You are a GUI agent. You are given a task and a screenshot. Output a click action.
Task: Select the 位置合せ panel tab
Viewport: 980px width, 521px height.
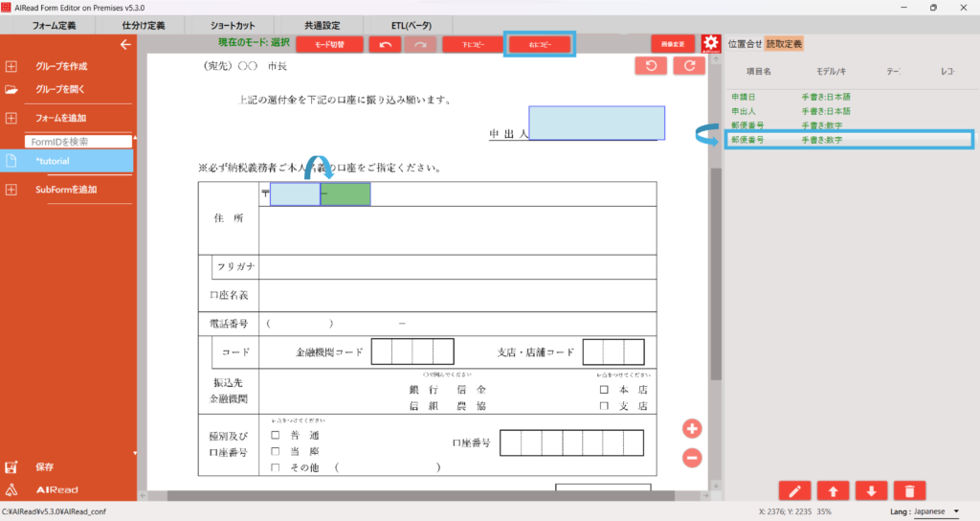point(745,43)
